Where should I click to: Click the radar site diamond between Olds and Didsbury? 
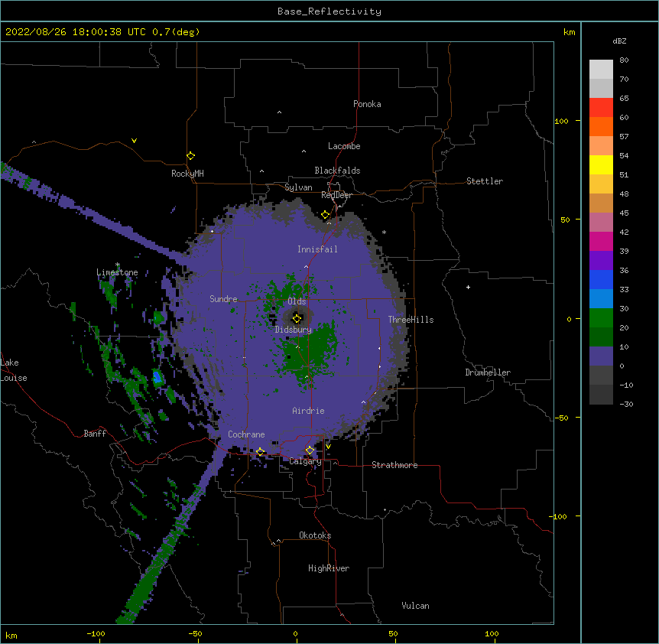(297, 319)
